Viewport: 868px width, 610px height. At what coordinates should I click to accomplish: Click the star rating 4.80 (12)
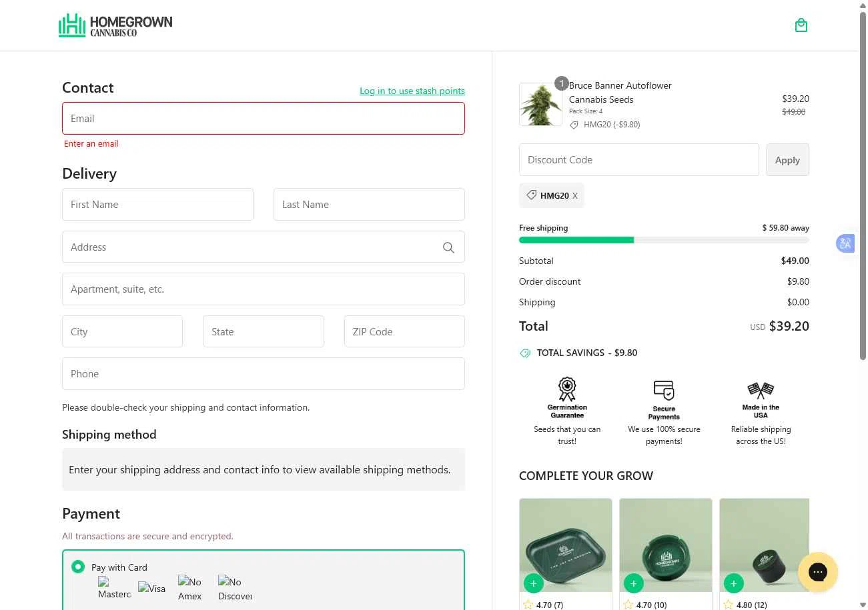tap(745, 605)
